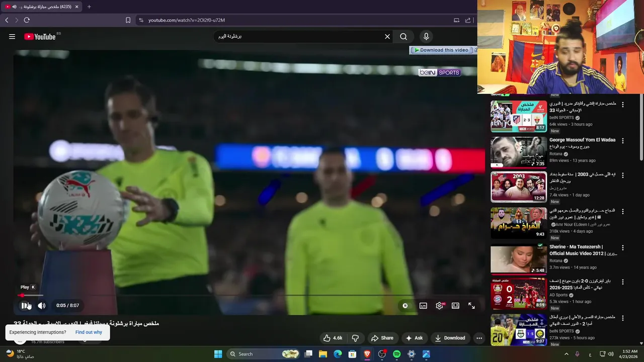The image size is (644, 362).
Task: Like the video with 4.6k likes
Action: tap(333, 338)
